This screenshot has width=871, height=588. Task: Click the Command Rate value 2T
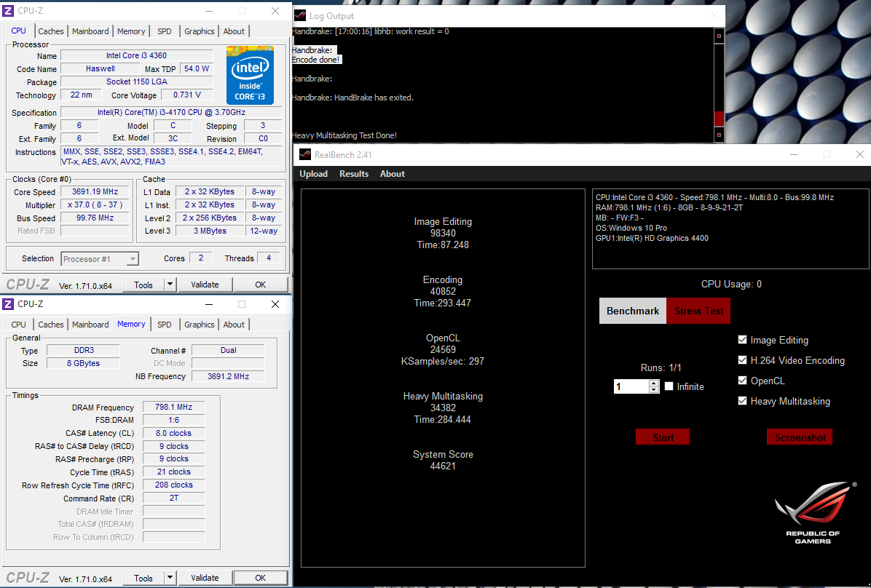(174, 498)
